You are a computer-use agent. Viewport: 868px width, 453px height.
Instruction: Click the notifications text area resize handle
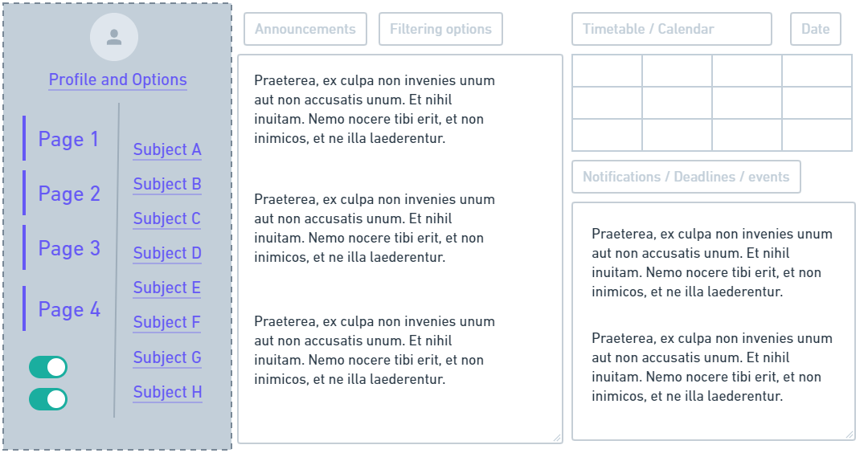(850, 435)
